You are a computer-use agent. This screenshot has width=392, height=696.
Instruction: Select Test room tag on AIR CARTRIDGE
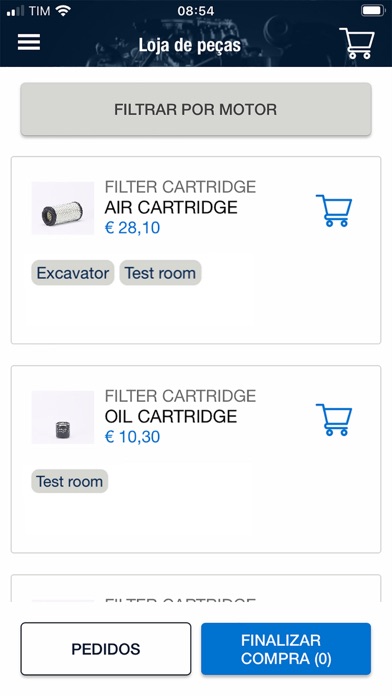pyautogui.click(x=160, y=273)
